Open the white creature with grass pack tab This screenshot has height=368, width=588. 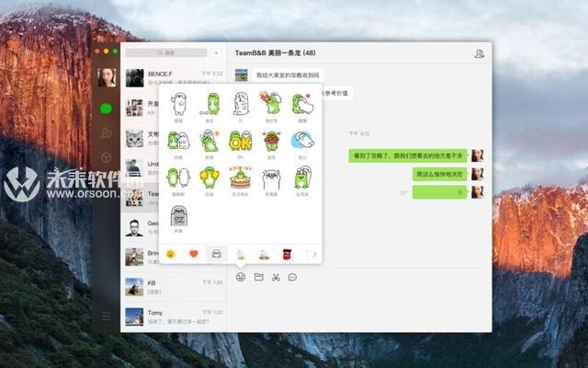[241, 255]
